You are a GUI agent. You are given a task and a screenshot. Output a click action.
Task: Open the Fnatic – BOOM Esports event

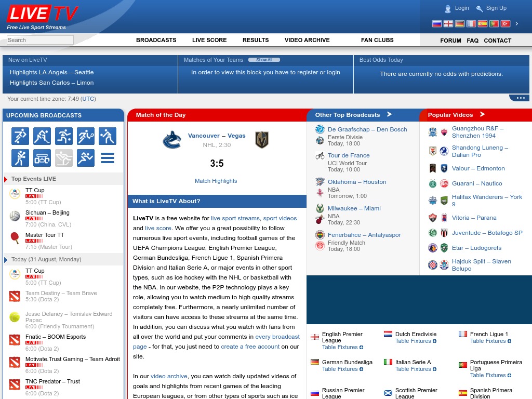55,337
